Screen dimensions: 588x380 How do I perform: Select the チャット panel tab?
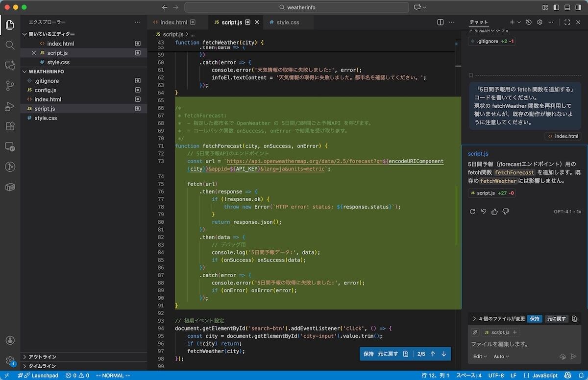pos(479,22)
